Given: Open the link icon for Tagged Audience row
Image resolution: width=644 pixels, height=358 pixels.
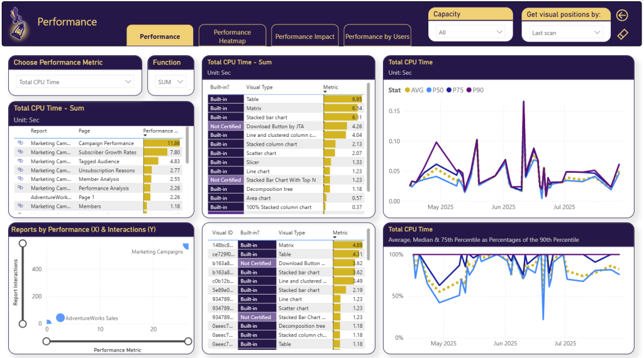Looking at the screenshot, I should coord(20,161).
